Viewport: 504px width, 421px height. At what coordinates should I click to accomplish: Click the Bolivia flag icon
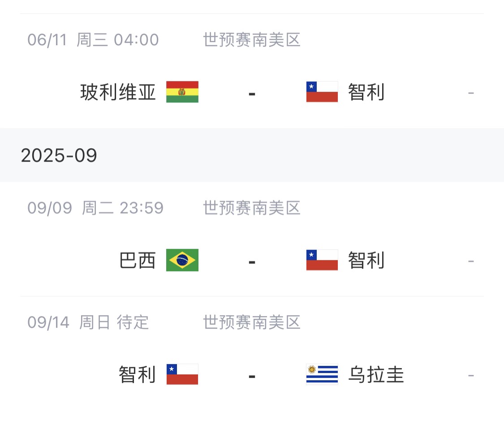coord(182,92)
